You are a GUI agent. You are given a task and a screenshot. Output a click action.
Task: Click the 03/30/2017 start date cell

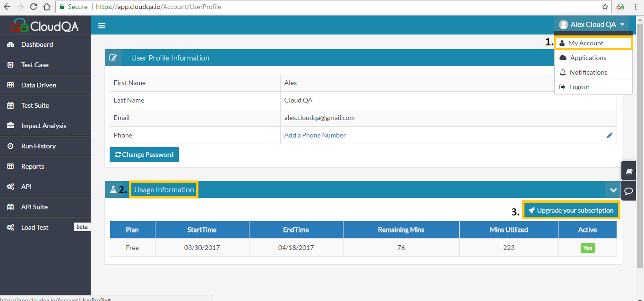pos(202,248)
